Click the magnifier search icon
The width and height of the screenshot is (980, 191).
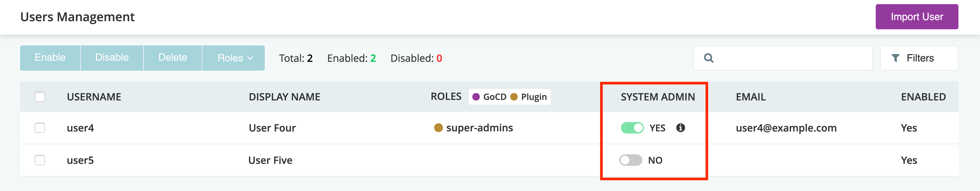[708, 58]
